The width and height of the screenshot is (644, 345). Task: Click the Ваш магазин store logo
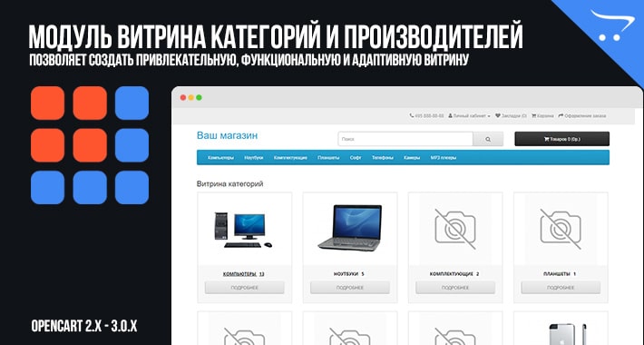click(227, 135)
